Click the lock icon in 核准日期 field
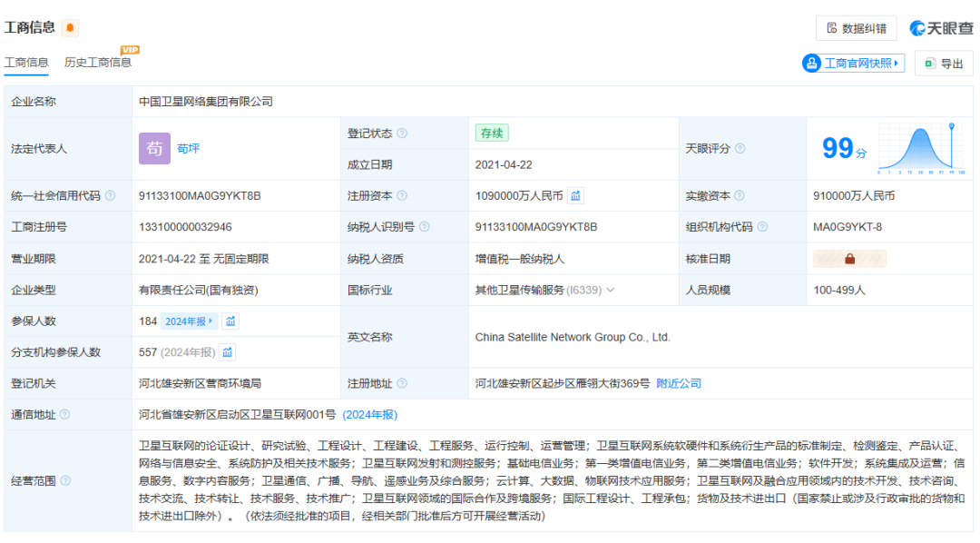 [850, 258]
